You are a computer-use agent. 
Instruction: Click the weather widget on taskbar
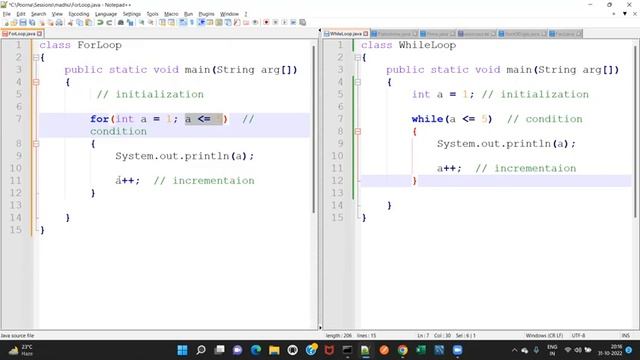[x=20, y=350]
